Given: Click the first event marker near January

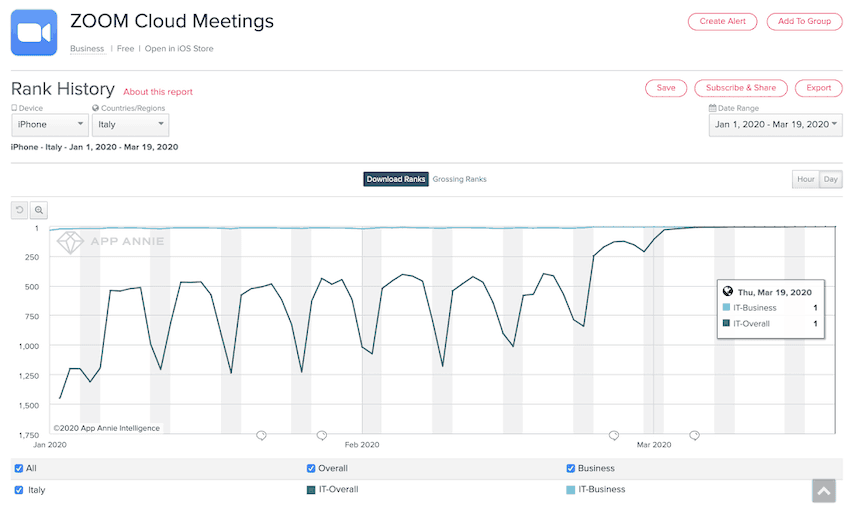Looking at the screenshot, I should tap(261, 435).
